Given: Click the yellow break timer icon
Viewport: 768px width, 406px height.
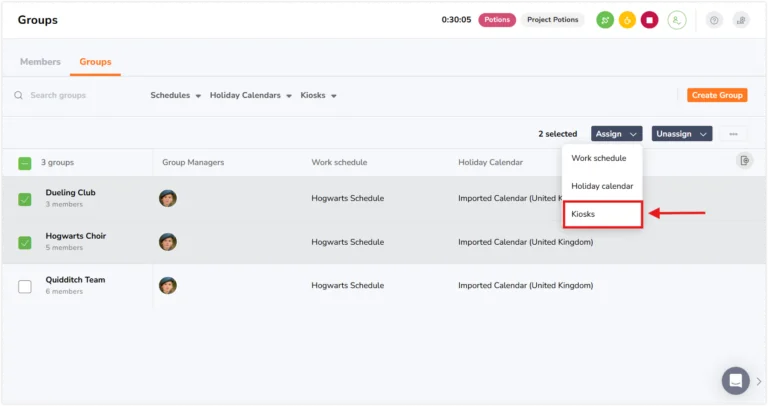Looking at the screenshot, I should pyautogui.click(x=627, y=20).
